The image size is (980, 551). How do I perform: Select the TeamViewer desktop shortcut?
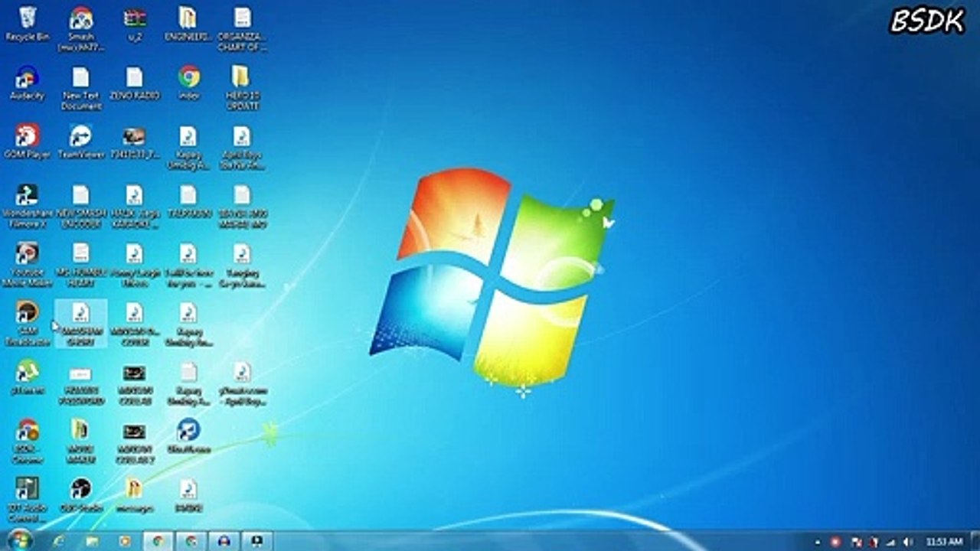pos(80,142)
